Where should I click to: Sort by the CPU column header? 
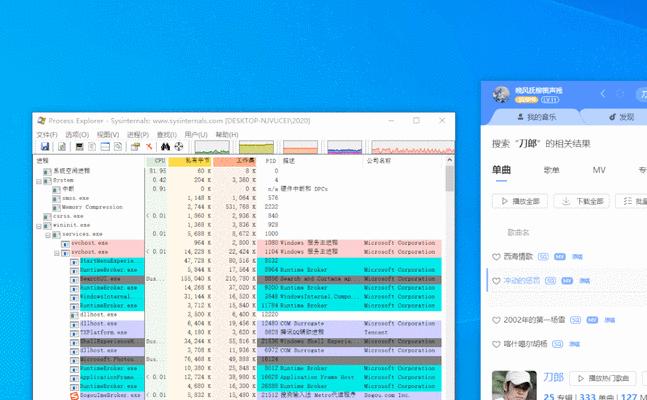pos(156,161)
